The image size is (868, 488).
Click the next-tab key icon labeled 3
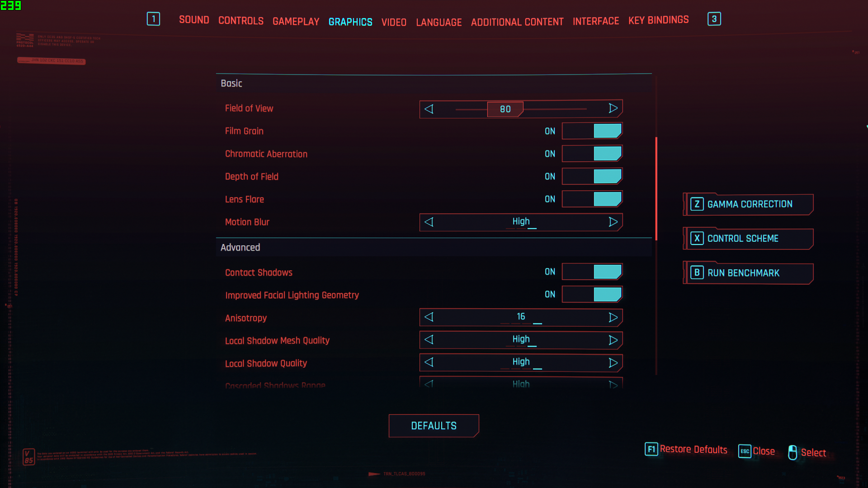714,19
